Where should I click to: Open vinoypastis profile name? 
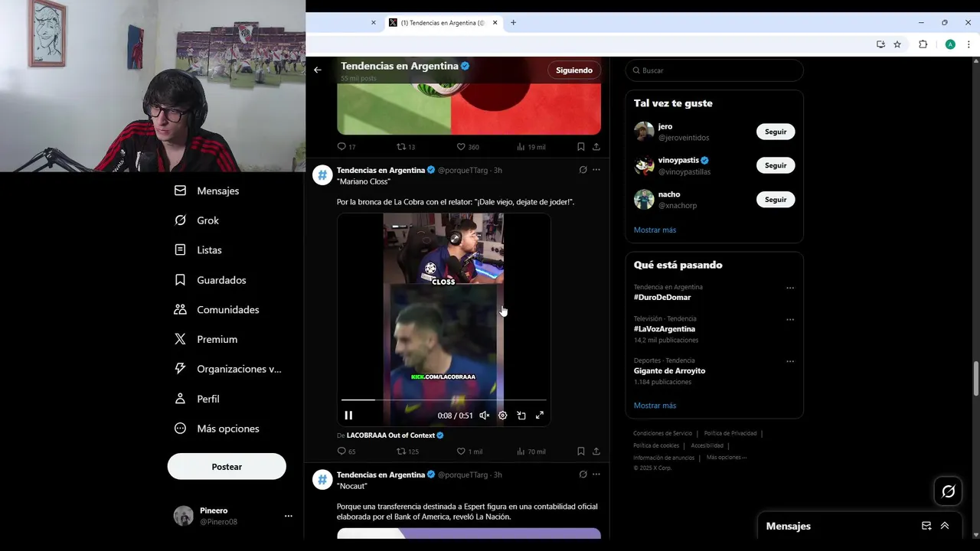tap(678, 160)
